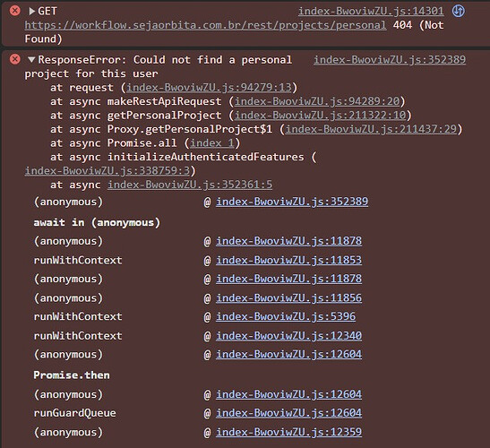Open runGuardQueue link index-BwoviwZU.js:12604
490x448 pixels.
tap(288, 413)
